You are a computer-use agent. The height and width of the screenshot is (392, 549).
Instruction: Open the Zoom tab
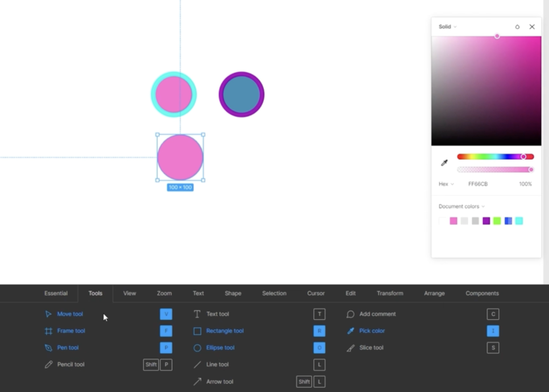pos(164,293)
